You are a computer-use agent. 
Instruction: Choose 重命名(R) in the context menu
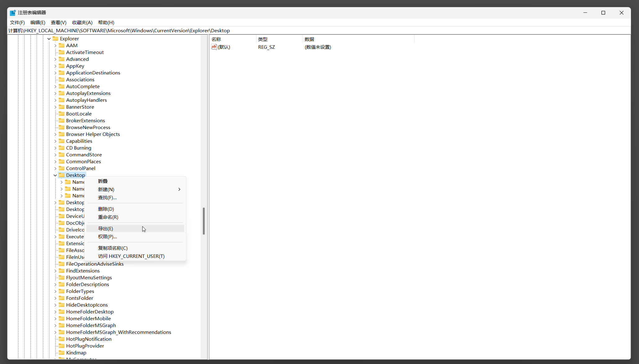click(x=135, y=217)
